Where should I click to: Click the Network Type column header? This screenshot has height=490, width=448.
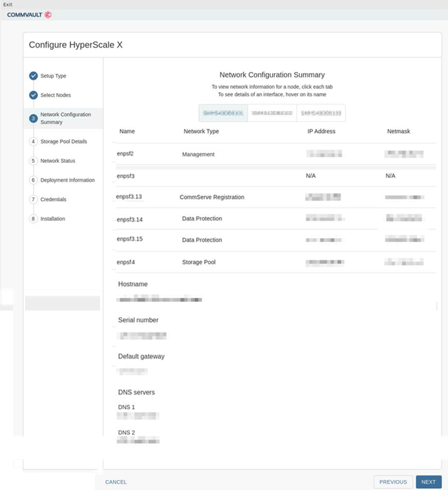201,131
